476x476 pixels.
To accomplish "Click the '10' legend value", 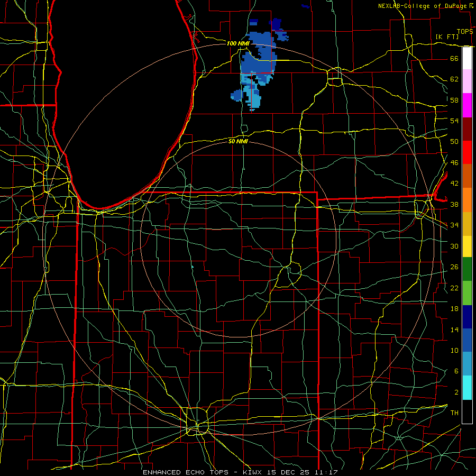I will point(454,350).
